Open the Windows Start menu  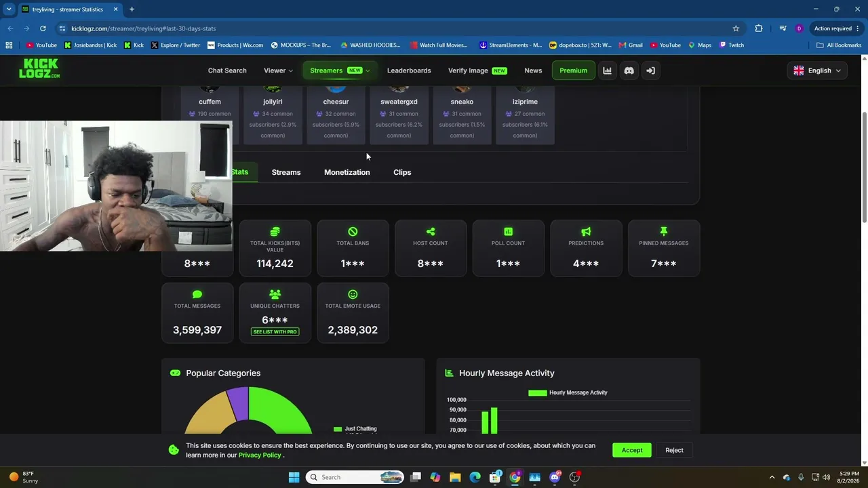[x=294, y=477]
